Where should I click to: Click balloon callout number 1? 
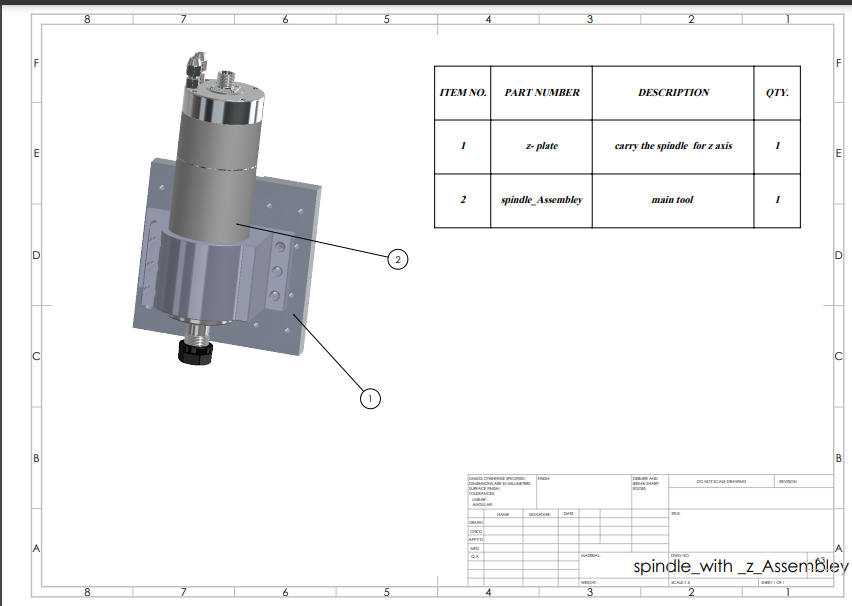pos(370,399)
